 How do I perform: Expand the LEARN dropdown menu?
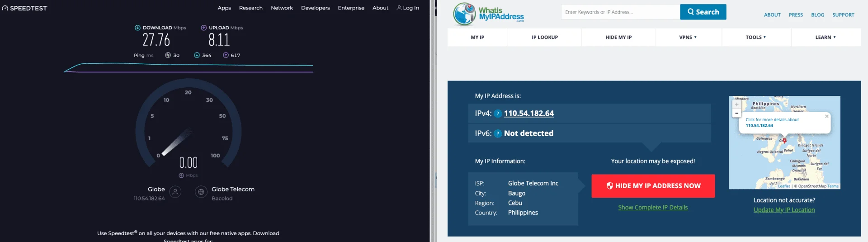(826, 37)
